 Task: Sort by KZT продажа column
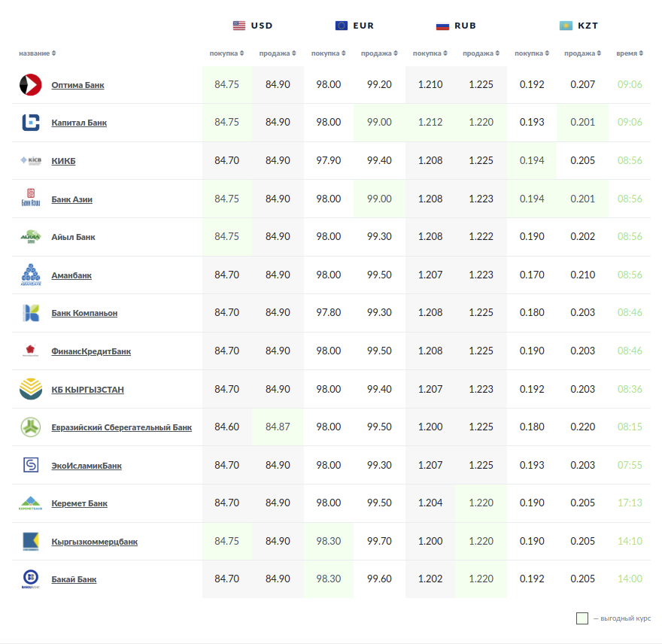pos(583,53)
